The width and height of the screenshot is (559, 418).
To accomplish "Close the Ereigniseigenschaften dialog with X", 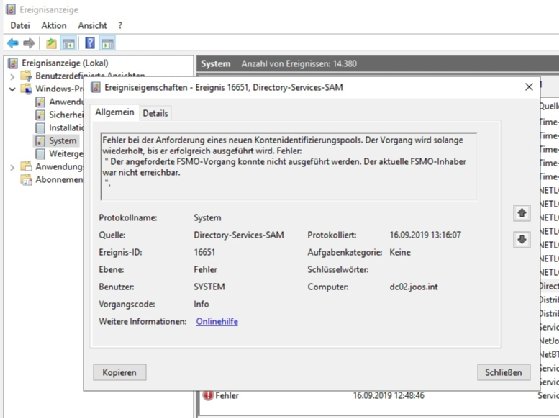I will 529,87.
